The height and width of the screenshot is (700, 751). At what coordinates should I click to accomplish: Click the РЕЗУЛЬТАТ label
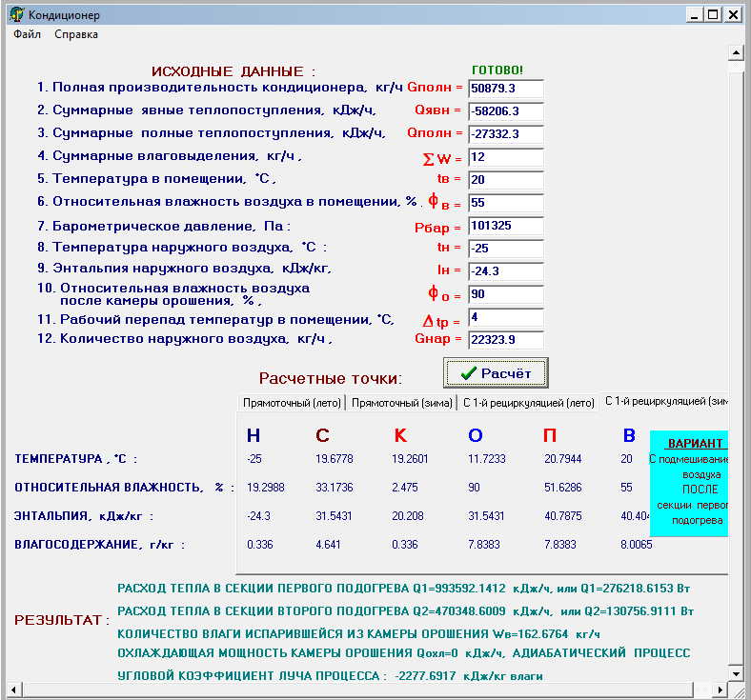(x=62, y=620)
